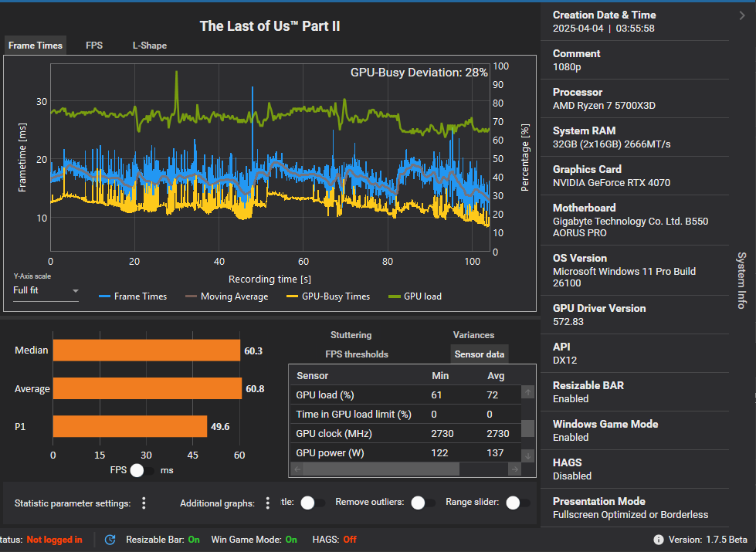Click 'AMD Ryzen 7 5700X3D' processor value
The image size is (756, 552).
[x=604, y=106]
